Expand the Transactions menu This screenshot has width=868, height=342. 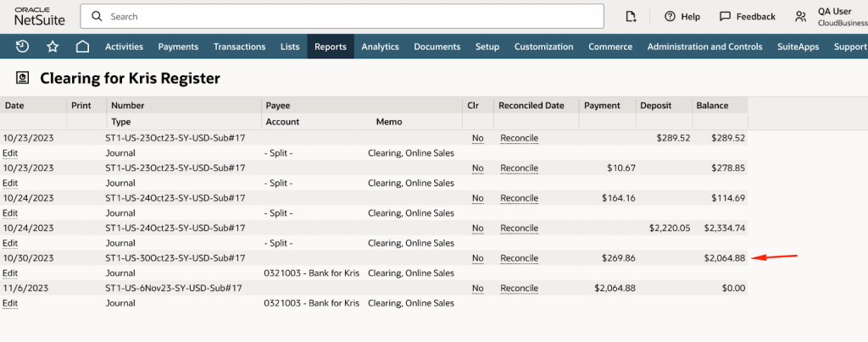[239, 47]
